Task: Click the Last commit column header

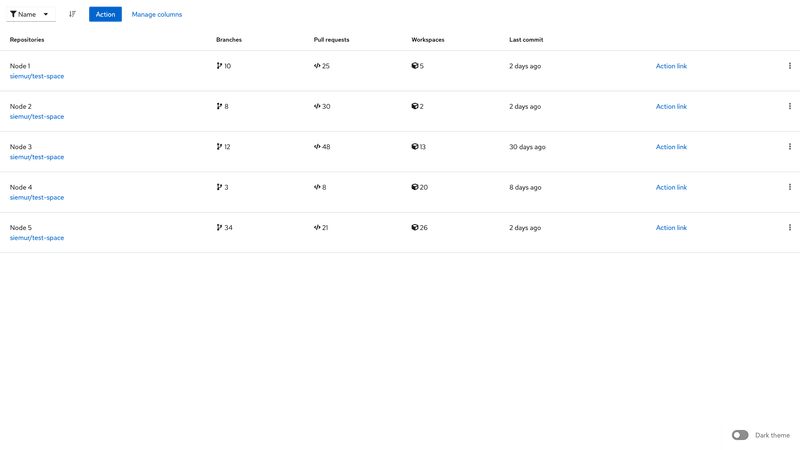Action: point(526,40)
